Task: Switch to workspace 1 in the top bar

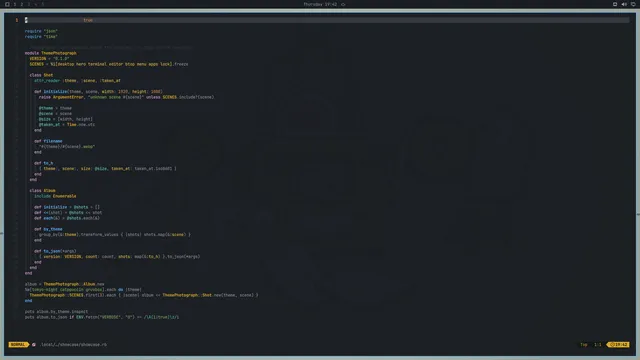Action: (15, 4)
